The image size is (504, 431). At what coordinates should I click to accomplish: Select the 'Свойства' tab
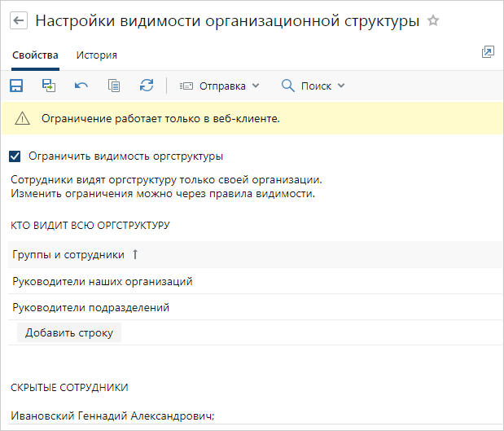(x=35, y=55)
